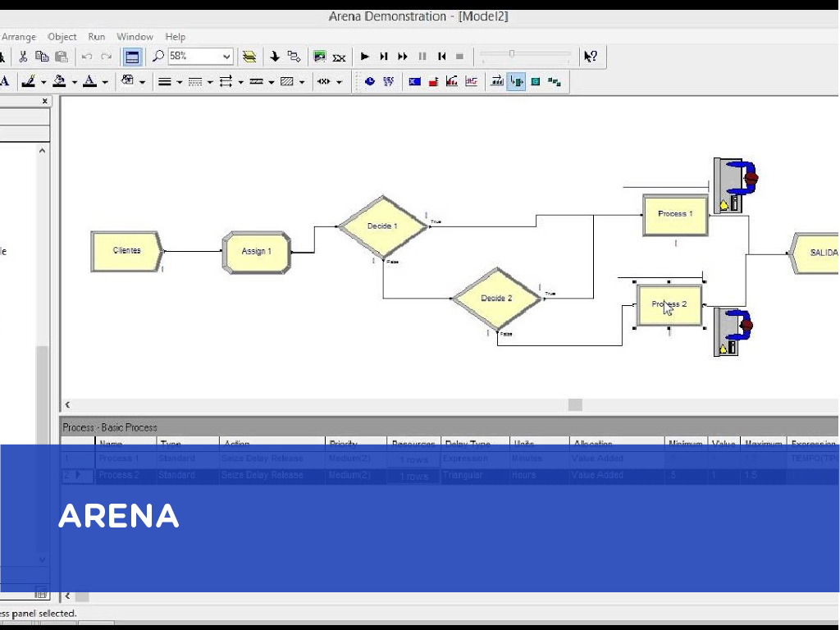The image size is (840, 630).
Task: Click the Step simulation button
Action: point(383,57)
